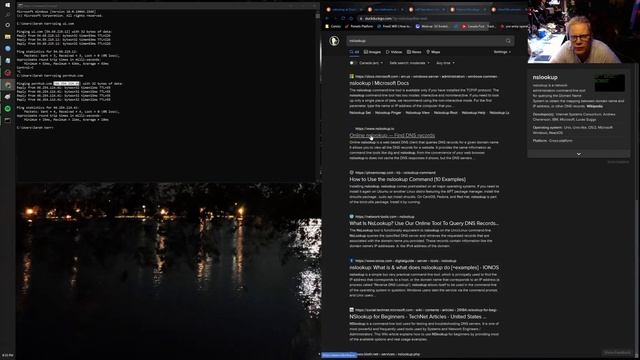Click the Nslookup Finger sitelink
The image size is (640, 360).
(x=388, y=113)
